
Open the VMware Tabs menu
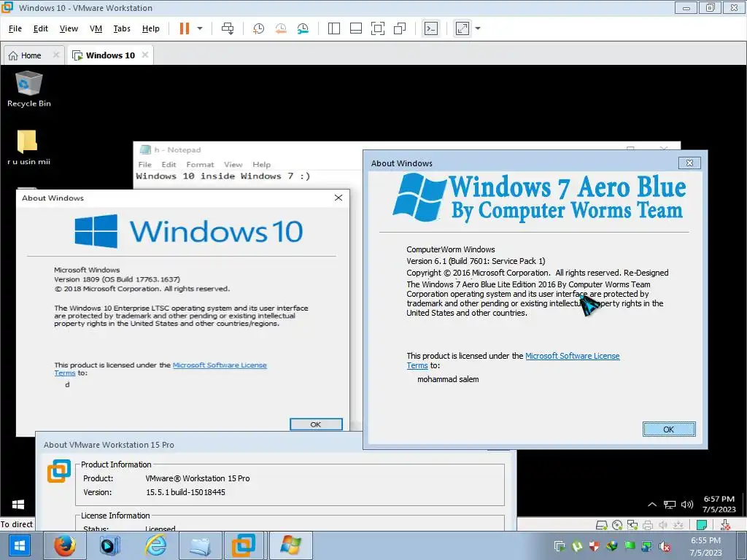[x=122, y=28]
